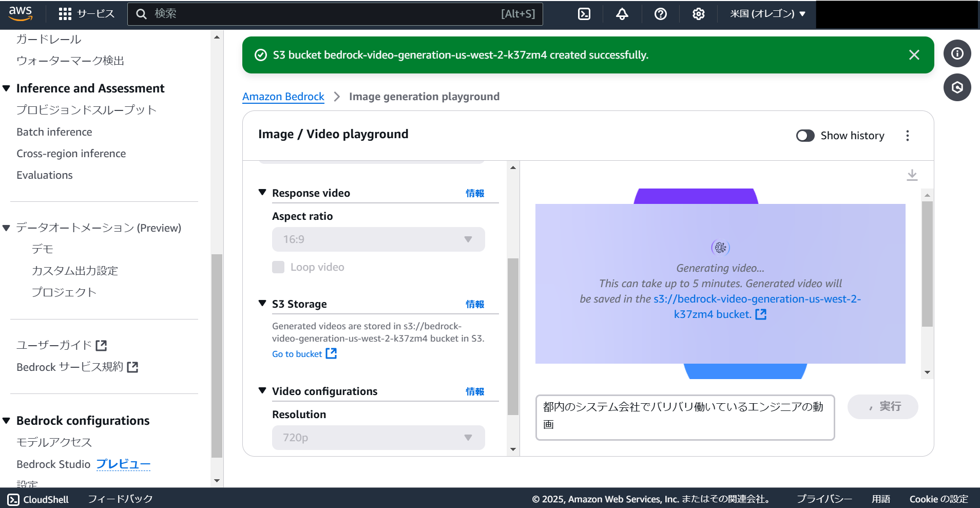980x508 pixels.
Task: Open the info panel icon on right edge
Action: (957, 53)
